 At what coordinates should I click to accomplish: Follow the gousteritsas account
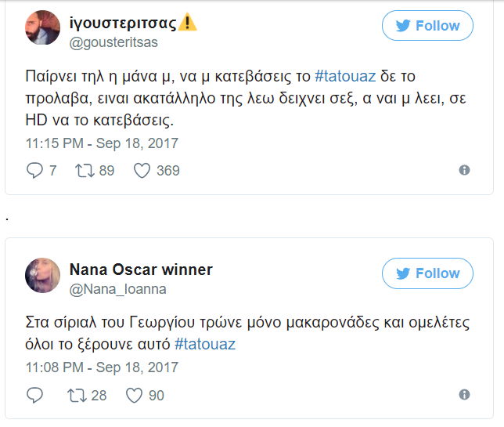coord(427,26)
